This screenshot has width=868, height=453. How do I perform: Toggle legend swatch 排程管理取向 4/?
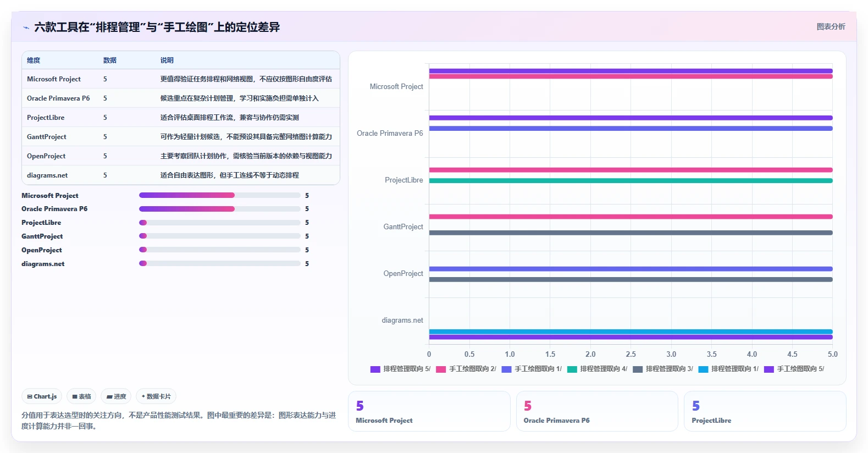(572, 369)
